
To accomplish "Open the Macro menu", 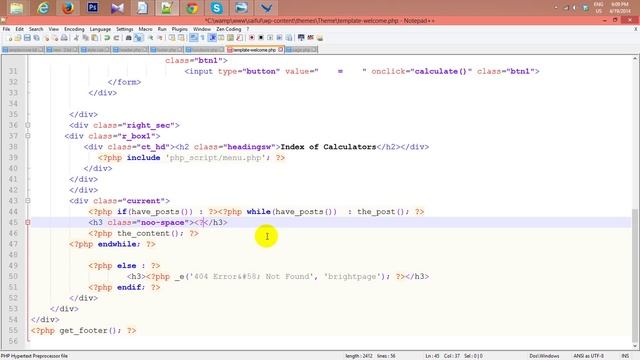I will [x=145, y=29].
